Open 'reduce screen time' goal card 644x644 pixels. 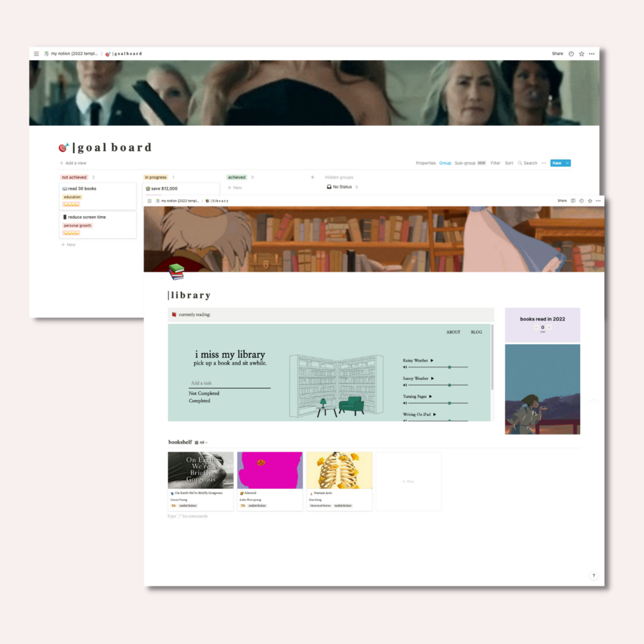pos(98,225)
